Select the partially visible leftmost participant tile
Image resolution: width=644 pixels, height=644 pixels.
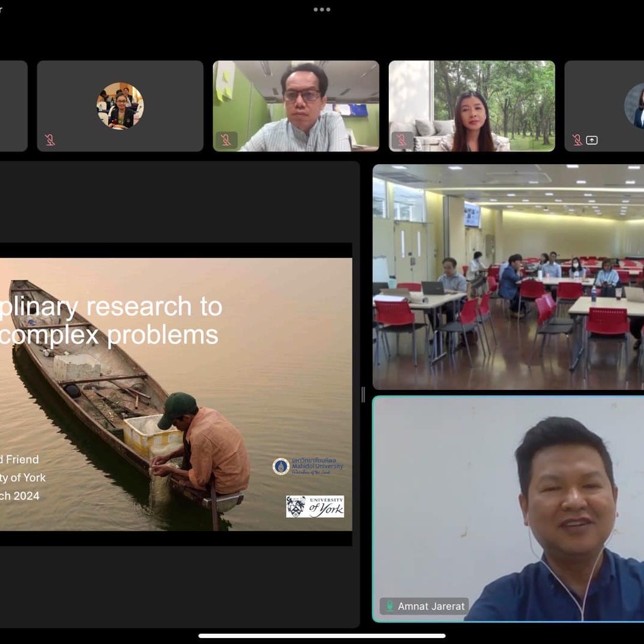tap(13, 106)
